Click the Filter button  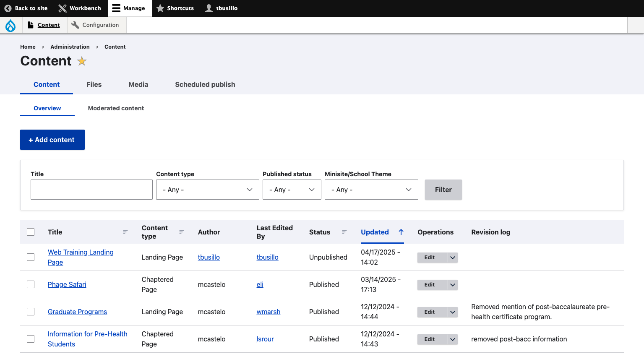pos(443,190)
